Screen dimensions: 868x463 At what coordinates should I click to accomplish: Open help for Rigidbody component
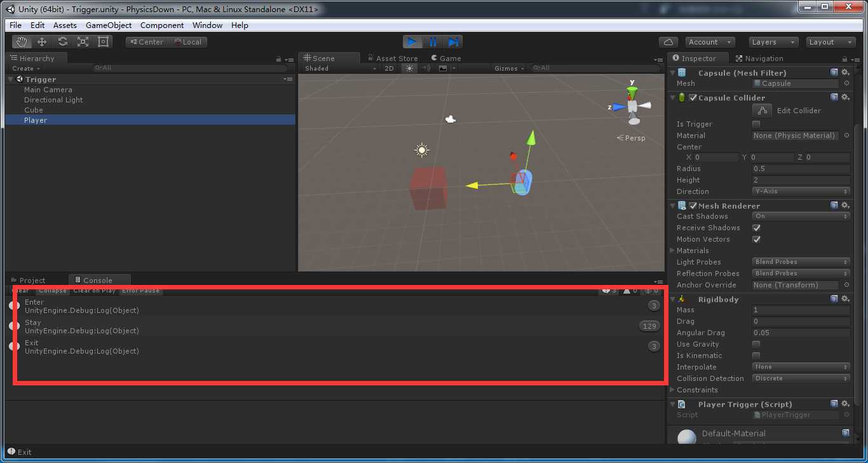[834, 299]
